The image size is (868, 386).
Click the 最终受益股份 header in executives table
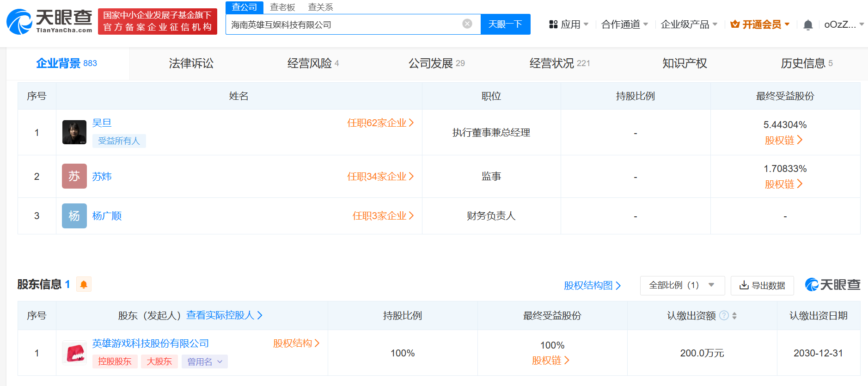tap(785, 96)
